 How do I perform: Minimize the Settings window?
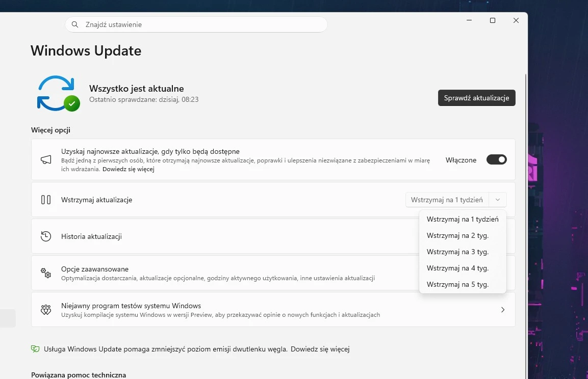coord(469,20)
